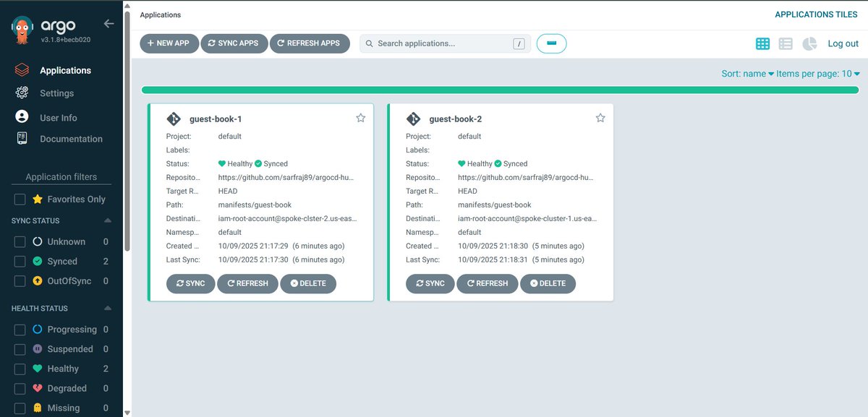The image size is (868, 417).
Task: Click Healthy heart icon on guest-book-2
Action: click(461, 164)
